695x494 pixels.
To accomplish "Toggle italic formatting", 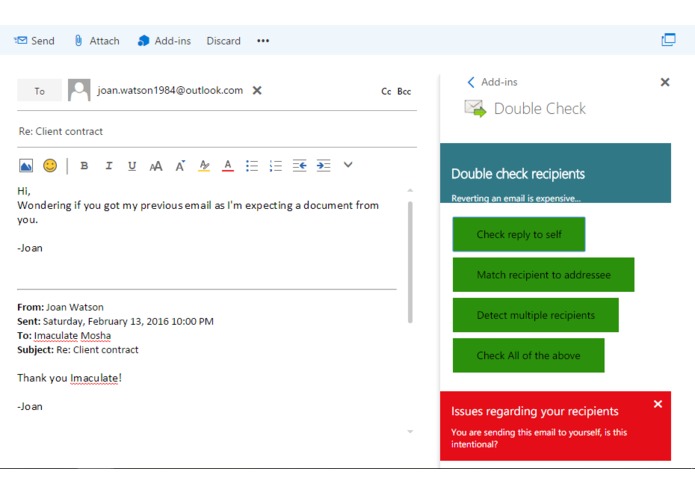I will pyautogui.click(x=108, y=166).
